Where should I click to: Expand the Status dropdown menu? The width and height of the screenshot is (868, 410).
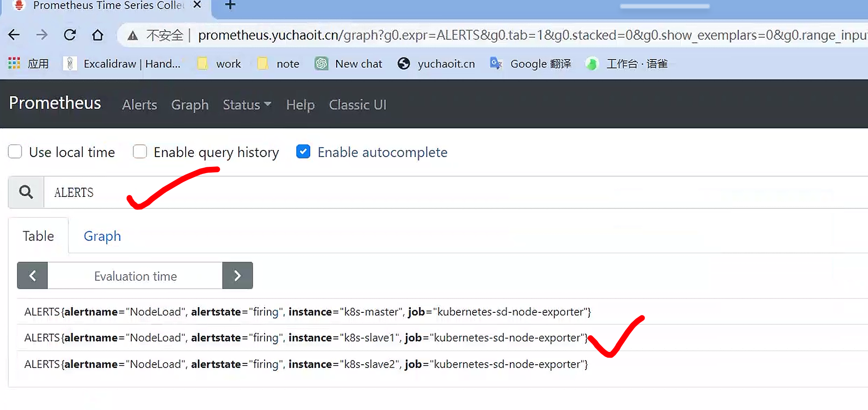[x=246, y=105]
